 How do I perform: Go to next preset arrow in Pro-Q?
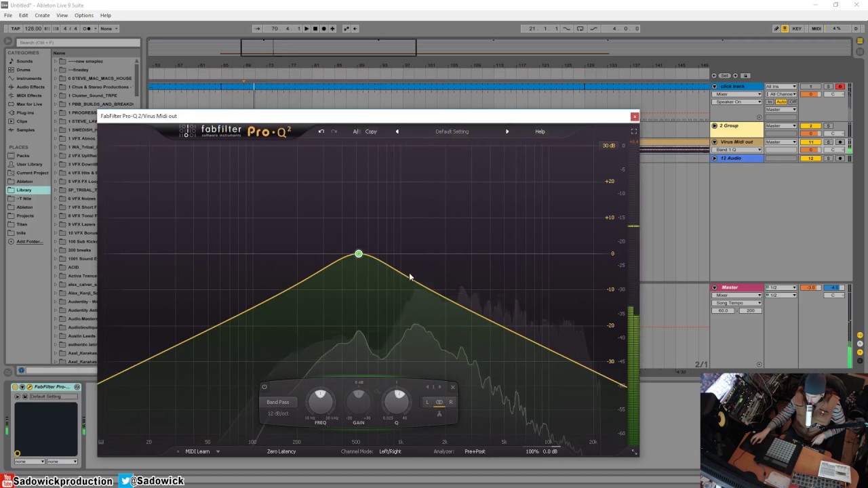coord(507,131)
